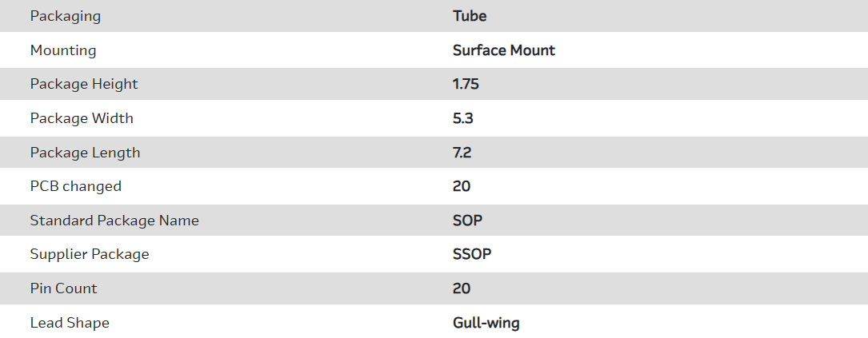Click the Package Length label

pos(85,153)
